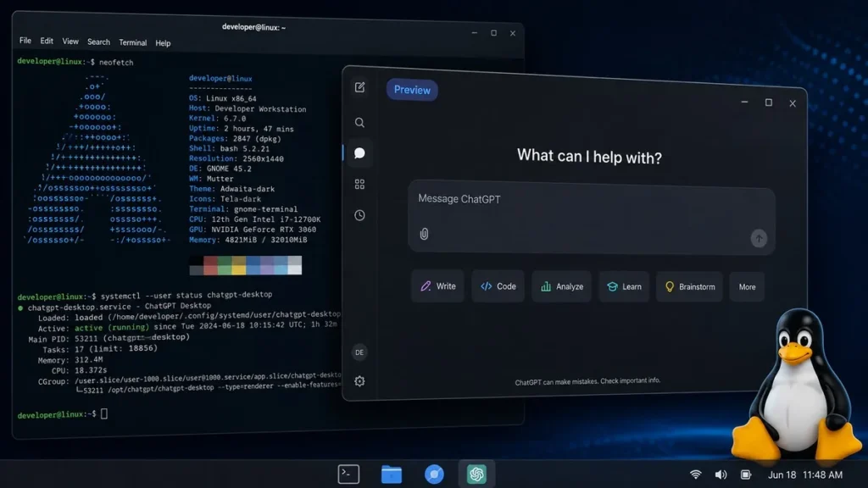Select the chat bubble sidebar icon
Image resolution: width=868 pixels, height=488 pixels.
pyautogui.click(x=359, y=153)
